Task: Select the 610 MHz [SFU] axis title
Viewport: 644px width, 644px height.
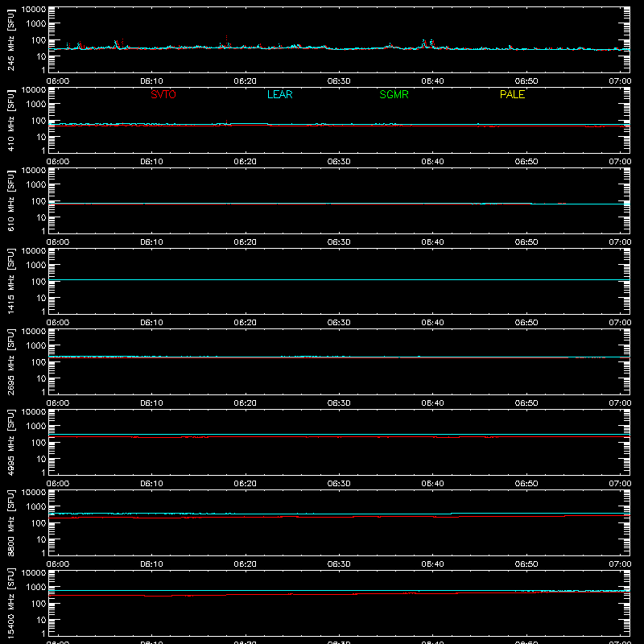Action: 10,200
